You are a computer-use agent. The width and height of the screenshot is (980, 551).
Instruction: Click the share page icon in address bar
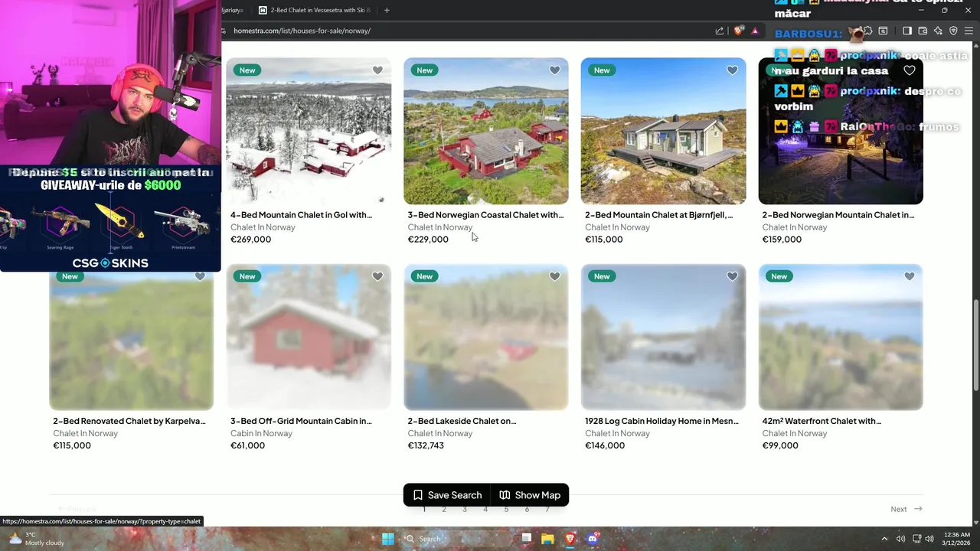point(720,31)
